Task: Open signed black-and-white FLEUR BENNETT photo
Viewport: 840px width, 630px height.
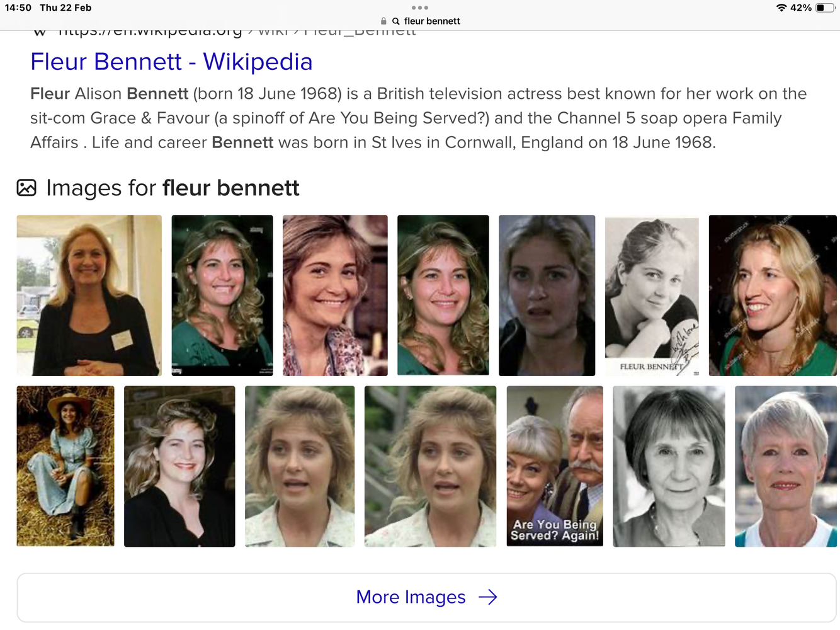Action: pos(652,295)
